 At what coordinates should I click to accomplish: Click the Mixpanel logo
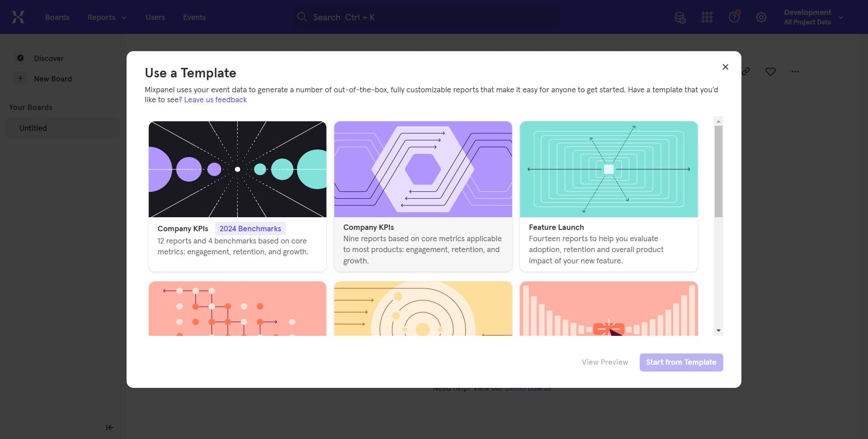(18, 17)
